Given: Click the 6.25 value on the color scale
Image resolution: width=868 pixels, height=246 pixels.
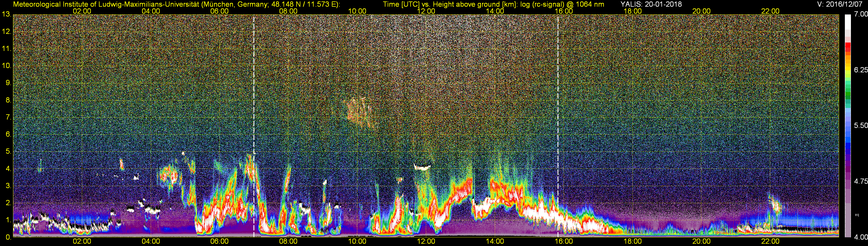Looking at the screenshot, I should [x=860, y=70].
